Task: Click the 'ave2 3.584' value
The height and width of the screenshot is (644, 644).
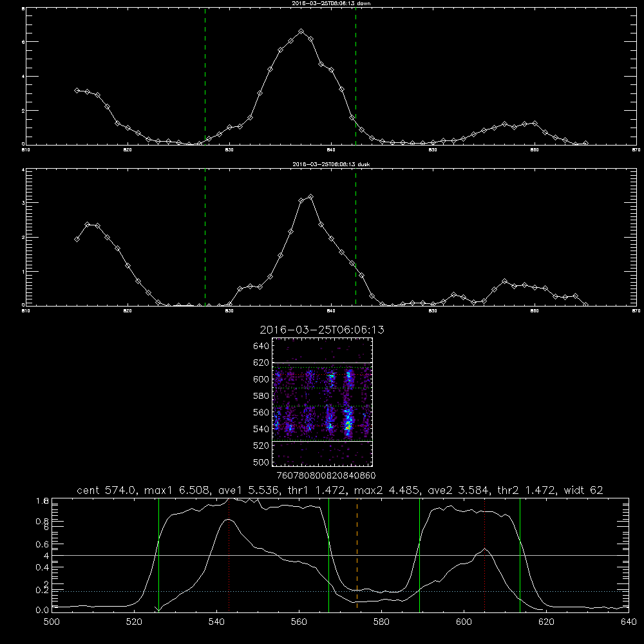Action: (459, 490)
